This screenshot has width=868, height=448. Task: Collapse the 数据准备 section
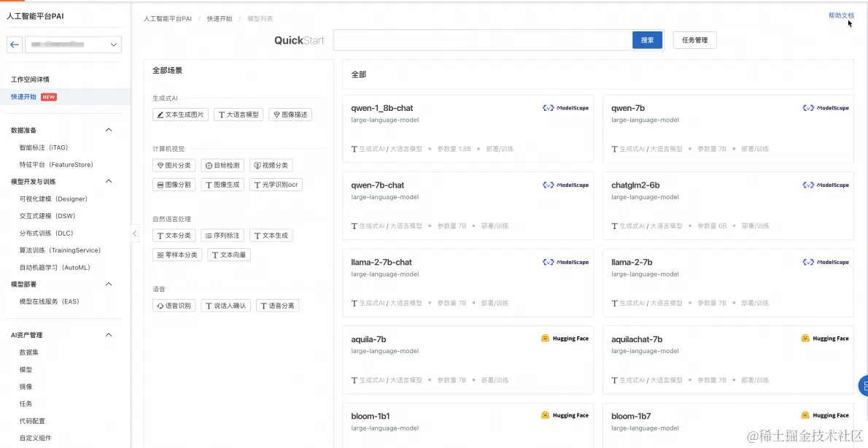coord(109,130)
